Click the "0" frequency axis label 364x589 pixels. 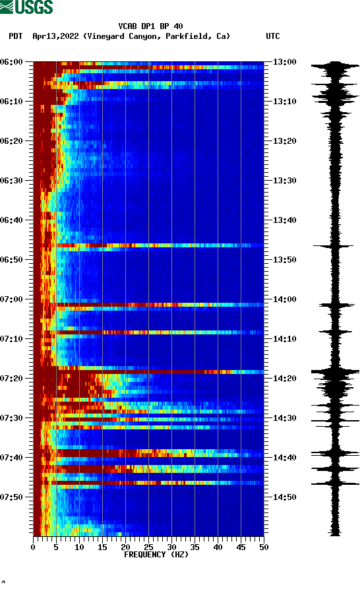coord(33,547)
